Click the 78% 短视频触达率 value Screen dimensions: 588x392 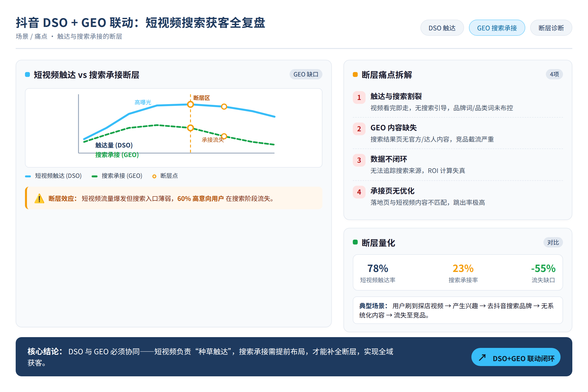point(378,268)
